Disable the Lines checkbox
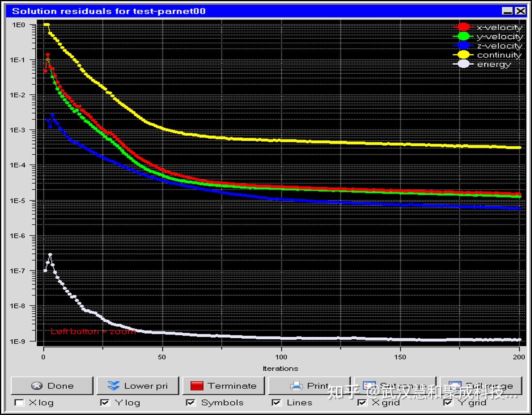532x415 pixels. (277, 403)
